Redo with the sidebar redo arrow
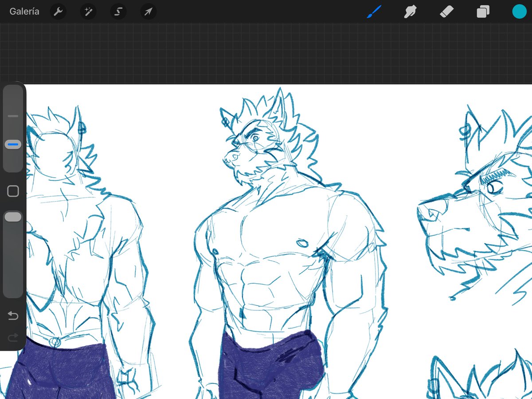Screen dimensions: 532x399 pos(13,338)
